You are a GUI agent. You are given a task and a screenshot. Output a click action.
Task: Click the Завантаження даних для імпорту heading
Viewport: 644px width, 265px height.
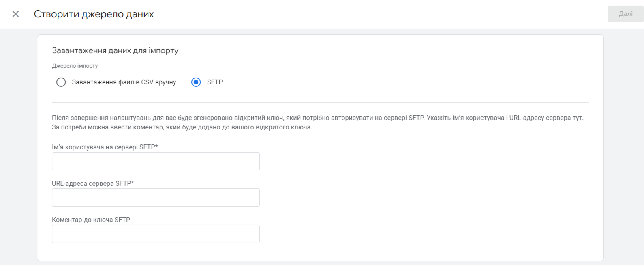(115, 51)
